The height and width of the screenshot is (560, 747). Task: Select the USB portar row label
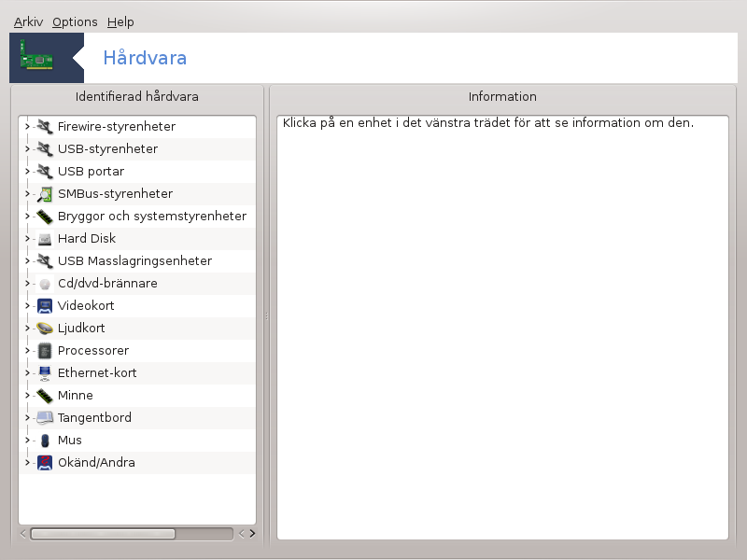tap(91, 172)
